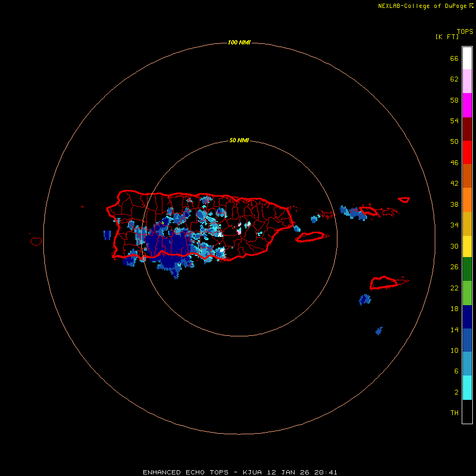The image size is (476, 476).
Task: Click the medium blue legend swatch
Action: tap(467, 340)
